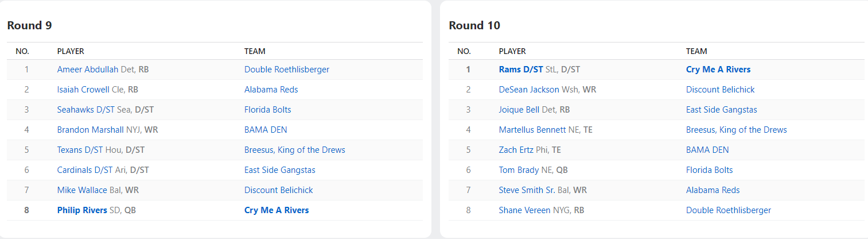Viewport: 868px width, 239px height.
Task: Click Cry Me A Rivers in Round 9
Action: tap(277, 210)
